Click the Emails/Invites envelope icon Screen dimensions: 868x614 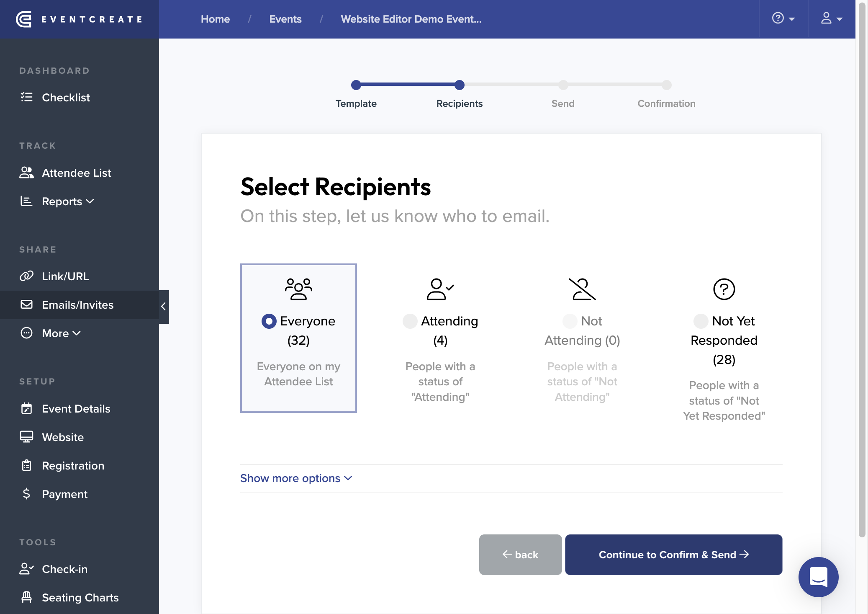27,304
